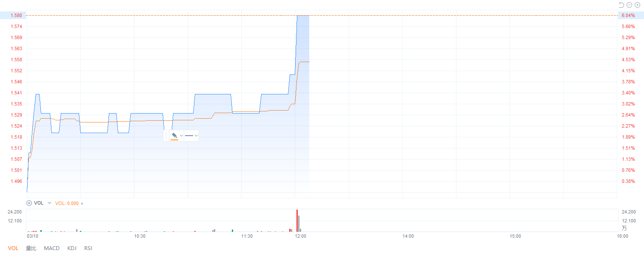Switch to the MACD indicator tab
Viewport: 644px width, 256px height.
(x=51, y=248)
